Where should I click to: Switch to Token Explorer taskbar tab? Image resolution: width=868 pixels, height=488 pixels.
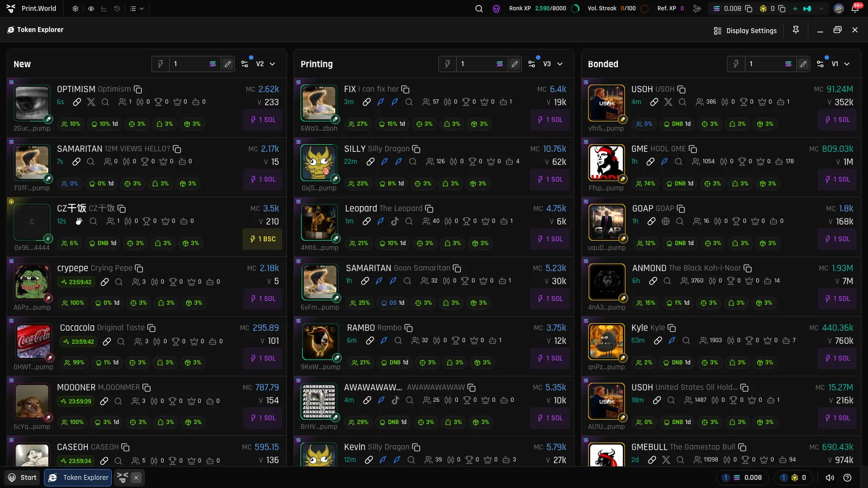tap(78, 478)
